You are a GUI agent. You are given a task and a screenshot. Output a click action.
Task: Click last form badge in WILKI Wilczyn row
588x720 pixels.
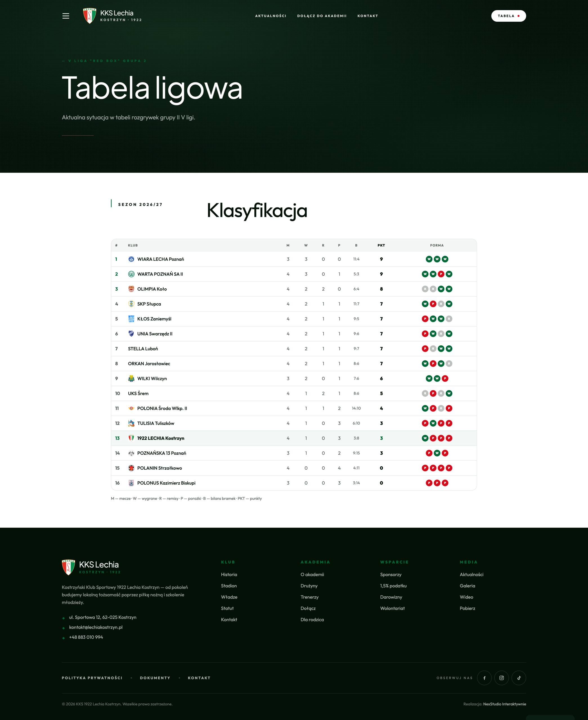pos(445,379)
